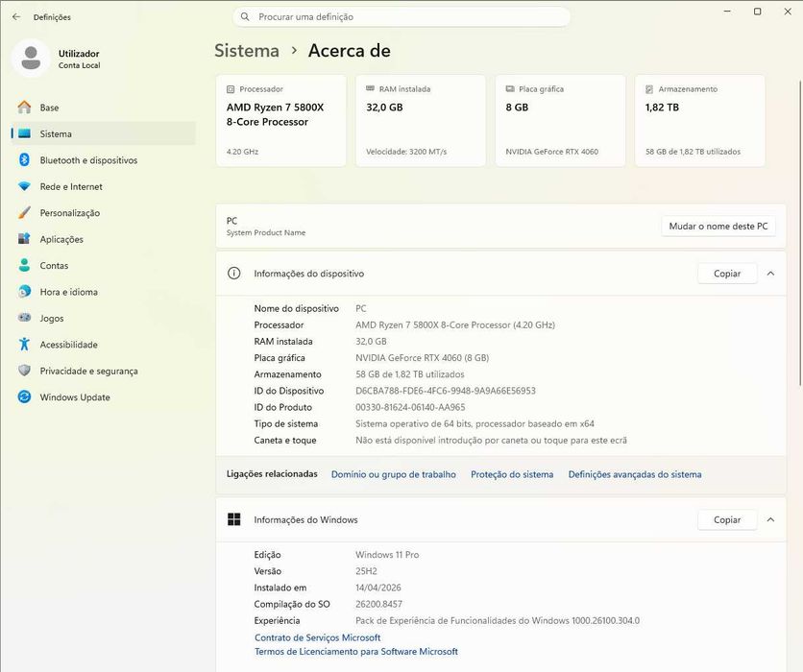Click the Versão value 25H2
Screen dimensions: 803x672
[x=366, y=571]
